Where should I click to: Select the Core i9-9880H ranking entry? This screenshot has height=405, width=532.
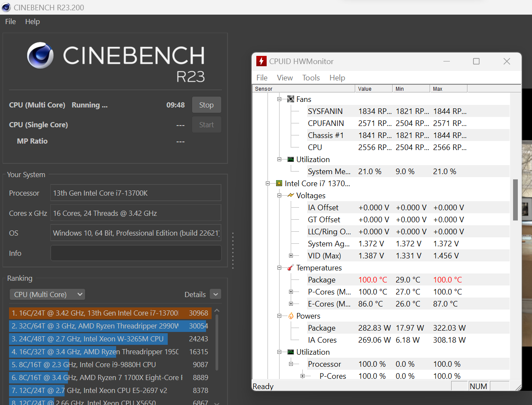click(110, 365)
